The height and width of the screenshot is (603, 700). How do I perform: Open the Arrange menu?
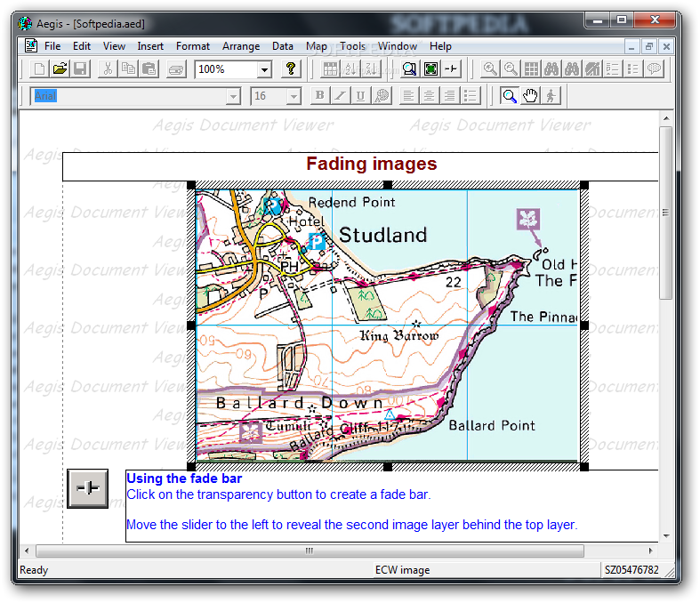click(241, 46)
